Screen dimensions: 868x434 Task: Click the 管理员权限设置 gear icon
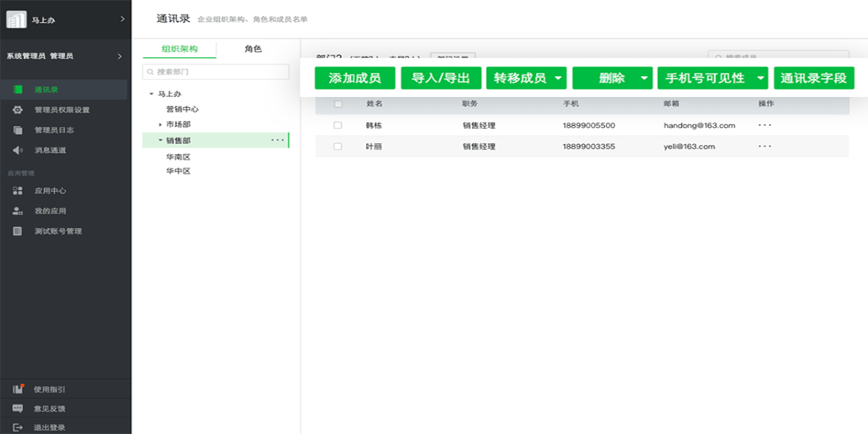pos(18,110)
